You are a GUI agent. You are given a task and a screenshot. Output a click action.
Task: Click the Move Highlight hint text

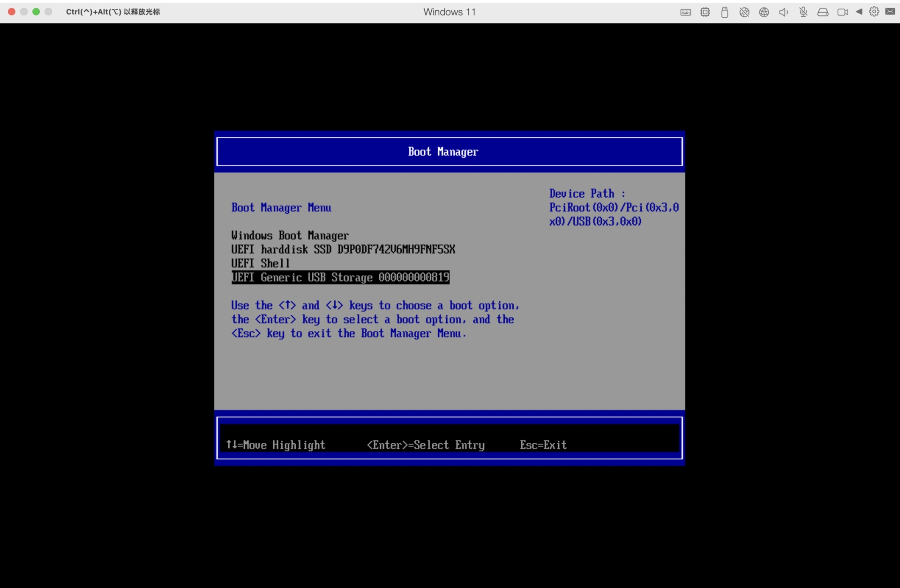[x=276, y=445]
